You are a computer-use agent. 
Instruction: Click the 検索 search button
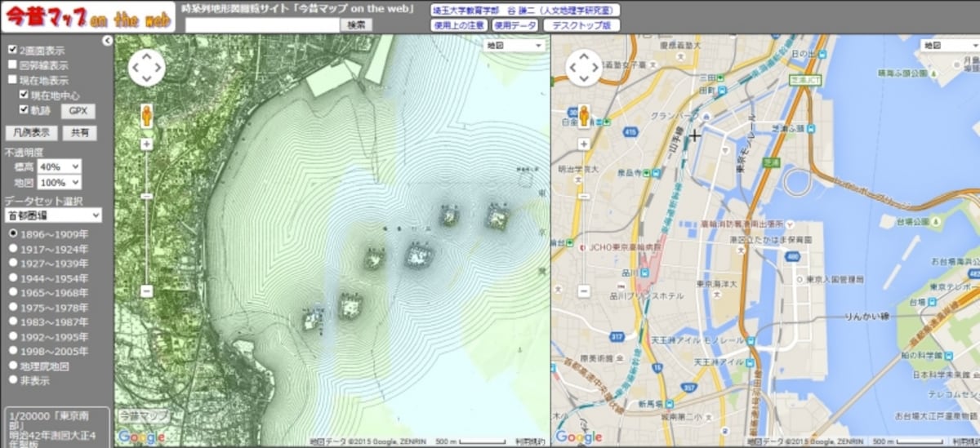(356, 25)
